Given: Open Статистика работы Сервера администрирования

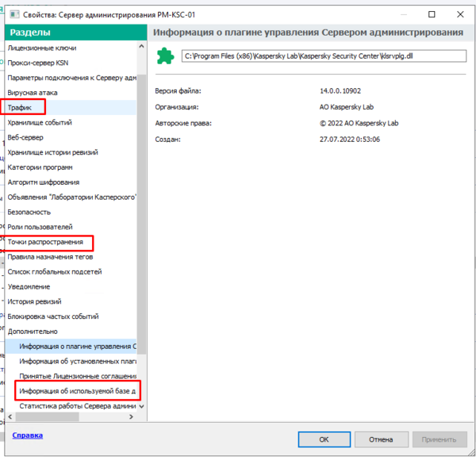Looking at the screenshot, I should coord(78,406).
